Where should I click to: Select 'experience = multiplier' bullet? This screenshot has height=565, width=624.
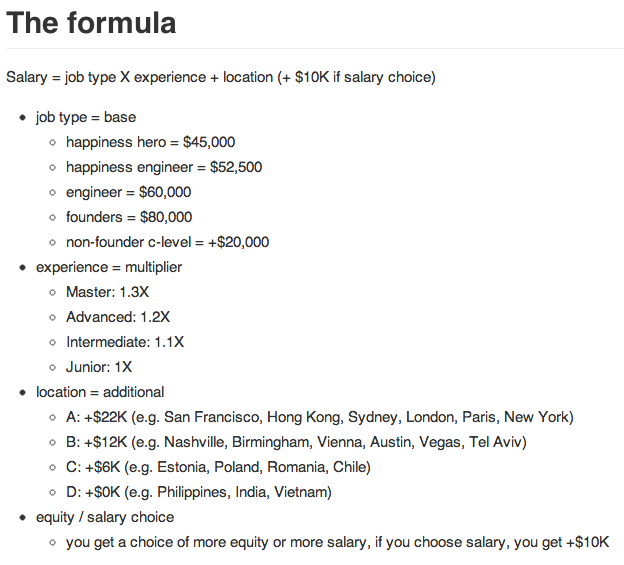click(109, 267)
